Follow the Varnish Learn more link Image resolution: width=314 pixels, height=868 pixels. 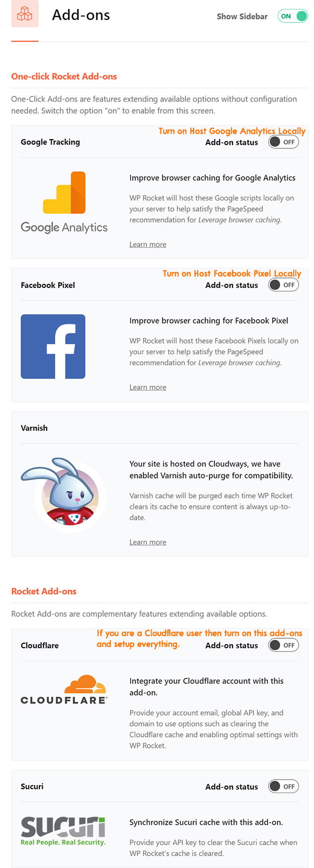(x=148, y=542)
